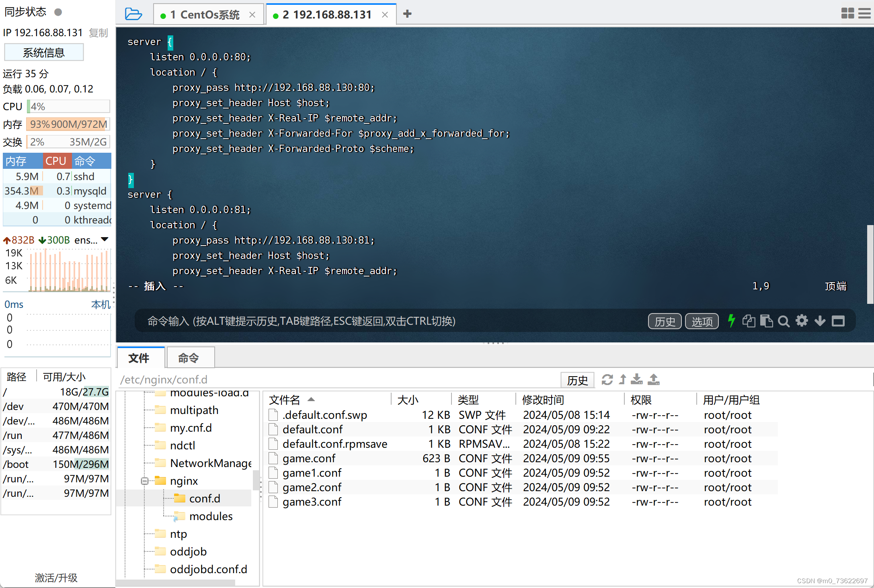This screenshot has height=588, width=874.
Task: Collapse the nginx folder in the tree
Action: click(145, 481)
